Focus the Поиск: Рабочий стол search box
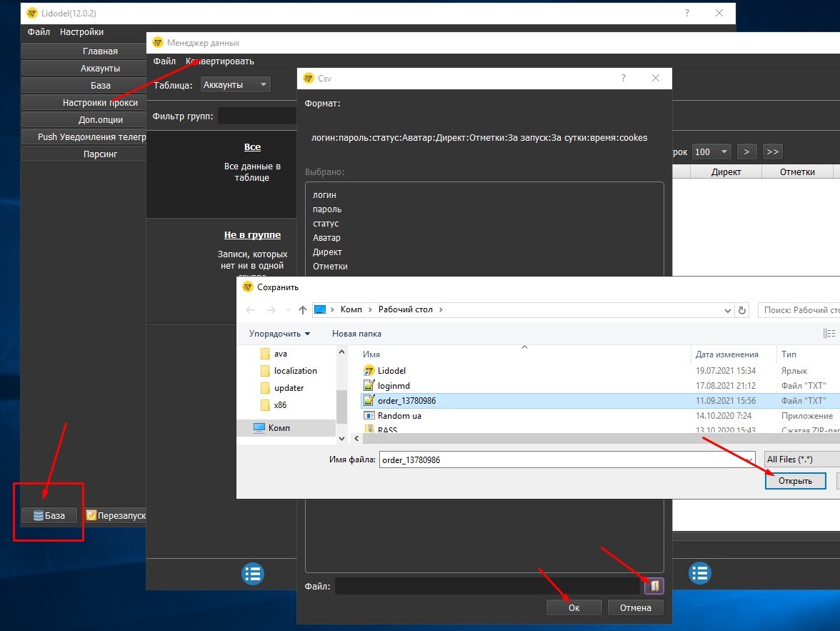840x631 pixels. coord(799,310)
